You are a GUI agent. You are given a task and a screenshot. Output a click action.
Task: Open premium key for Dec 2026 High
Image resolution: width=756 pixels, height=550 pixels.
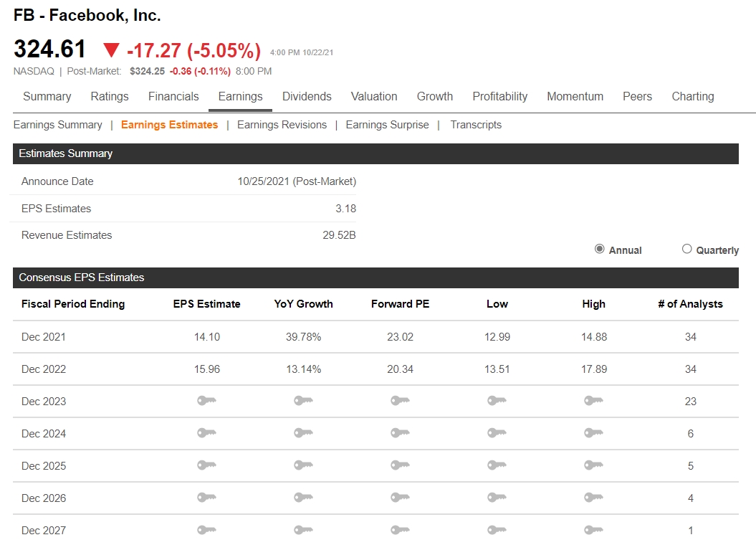(594, 498)
